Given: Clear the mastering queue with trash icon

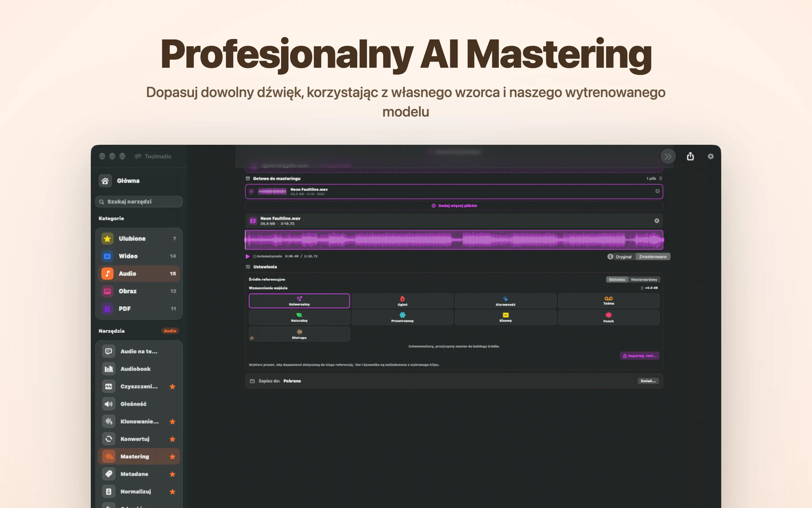Looking at the screenshot, I should 660,178.
